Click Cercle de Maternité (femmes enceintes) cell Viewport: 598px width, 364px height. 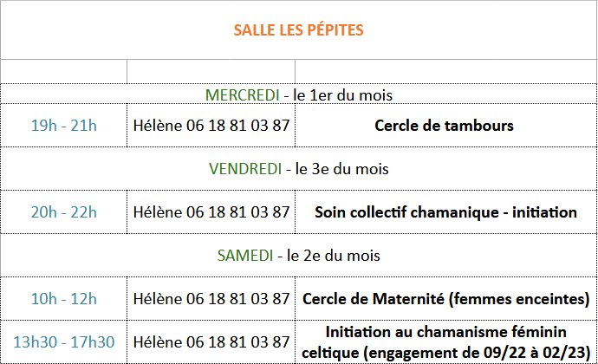click(445, 299)
